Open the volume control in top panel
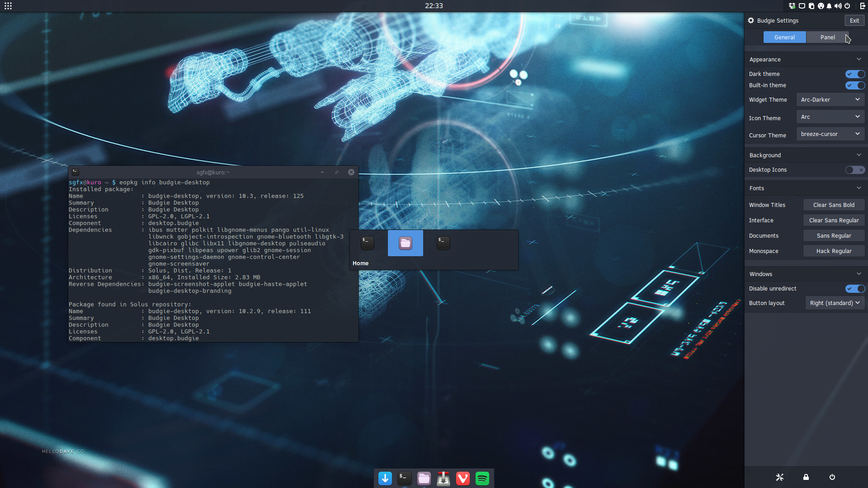Screen dimensions: 868x488 pos(838,6)
